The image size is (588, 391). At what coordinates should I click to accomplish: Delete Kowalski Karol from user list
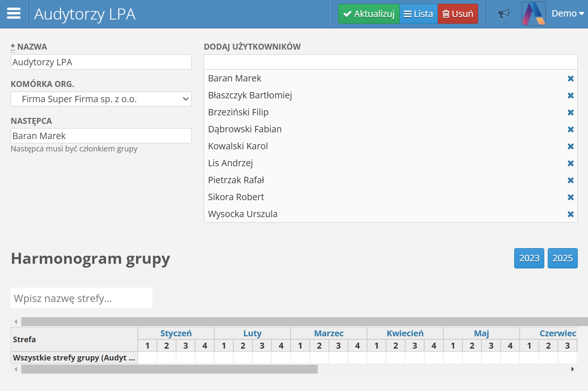[x=571, y=146]
